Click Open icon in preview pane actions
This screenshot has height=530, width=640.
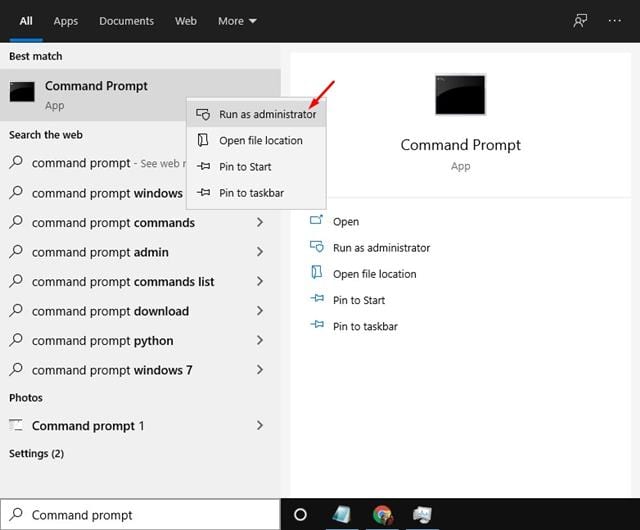[316, 220]
